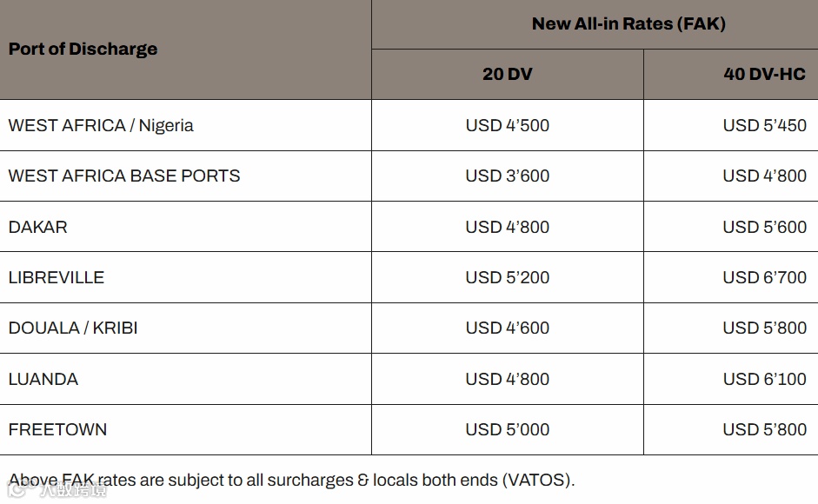The image size is (818, 504).
Task: Click Libreville's USD 5'200 rate
Action: coord(508,277)
